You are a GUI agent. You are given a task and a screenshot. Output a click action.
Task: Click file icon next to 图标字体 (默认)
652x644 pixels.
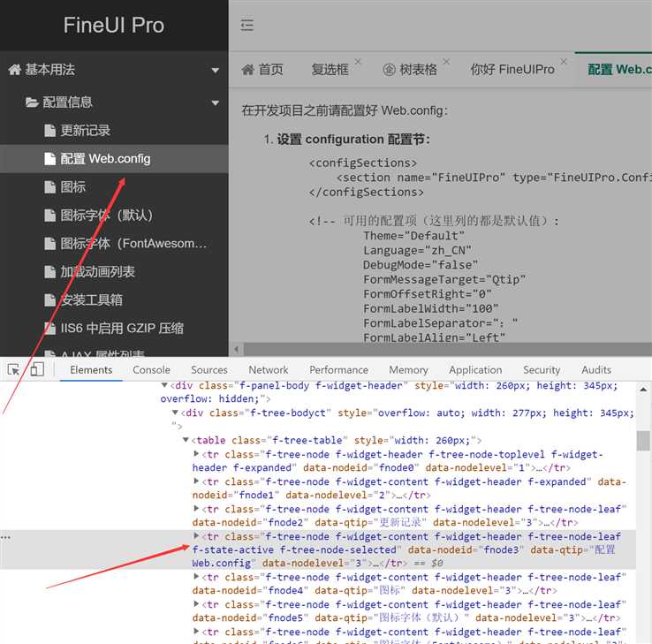pos(49,216)
